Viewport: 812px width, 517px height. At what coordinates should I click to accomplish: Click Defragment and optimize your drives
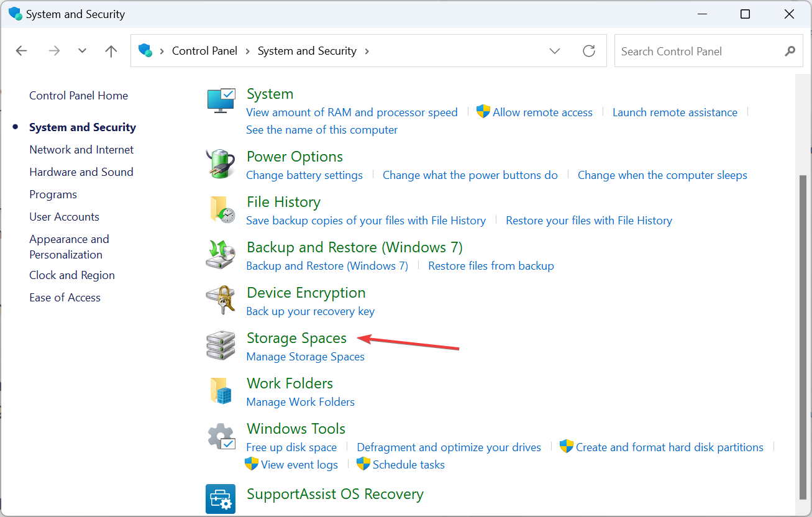point(449,447)
